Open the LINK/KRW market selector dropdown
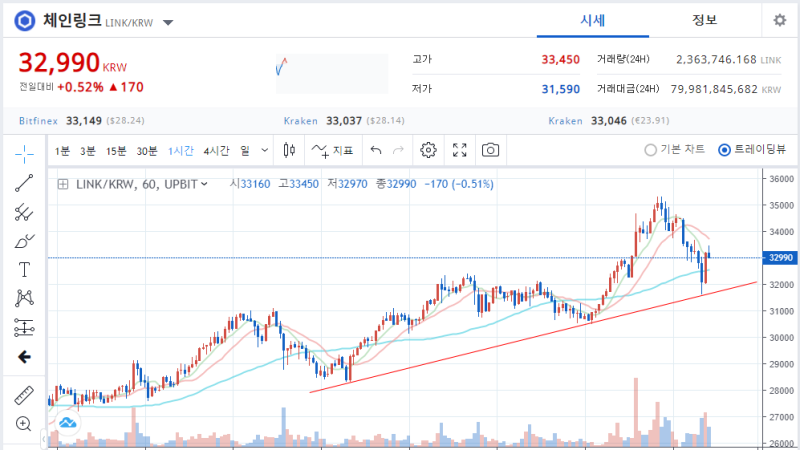The image size is (800, 450). tap(168, 22)
